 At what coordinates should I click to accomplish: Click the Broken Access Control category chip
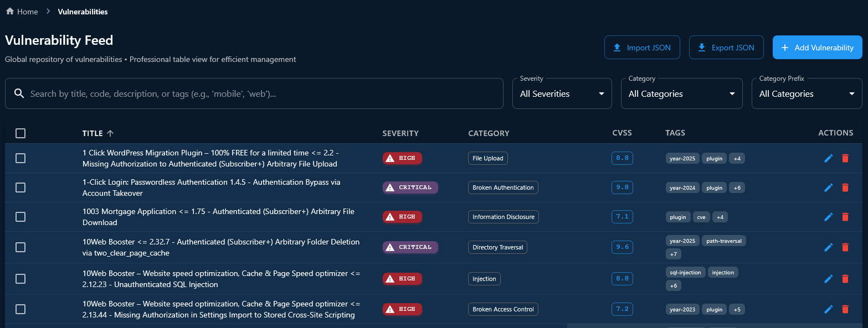click(x=503, y=309)
